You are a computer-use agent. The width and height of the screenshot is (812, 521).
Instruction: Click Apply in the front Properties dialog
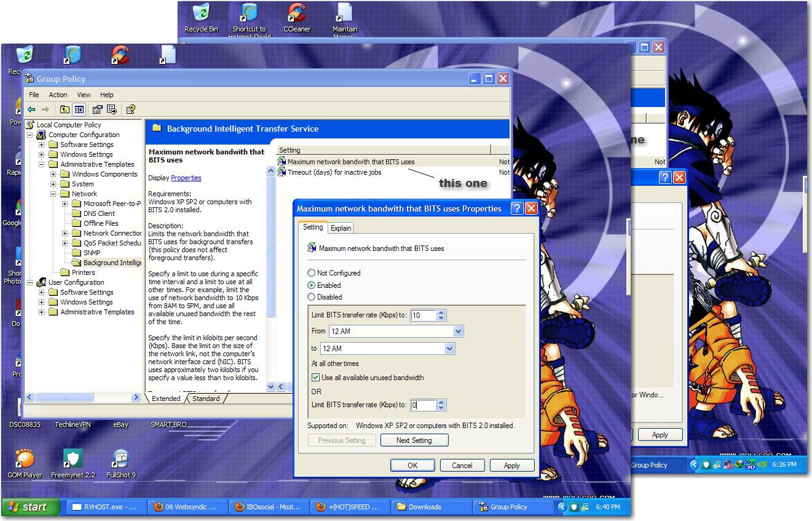tap(512, 466)
